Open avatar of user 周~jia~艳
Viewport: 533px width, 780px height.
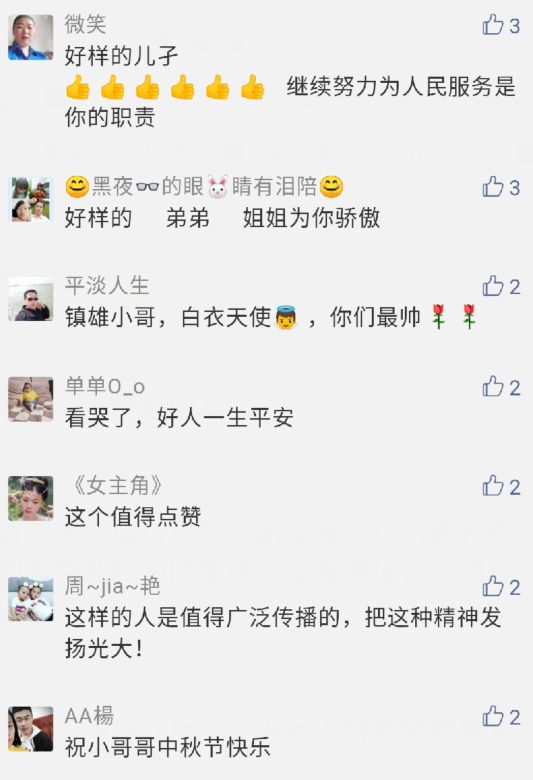tap(31, 599)
